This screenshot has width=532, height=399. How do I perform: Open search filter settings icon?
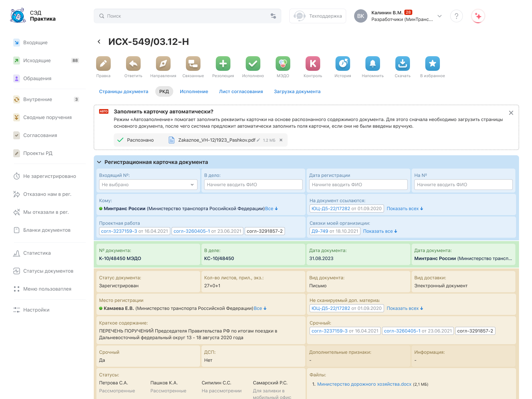click(273, 16)
